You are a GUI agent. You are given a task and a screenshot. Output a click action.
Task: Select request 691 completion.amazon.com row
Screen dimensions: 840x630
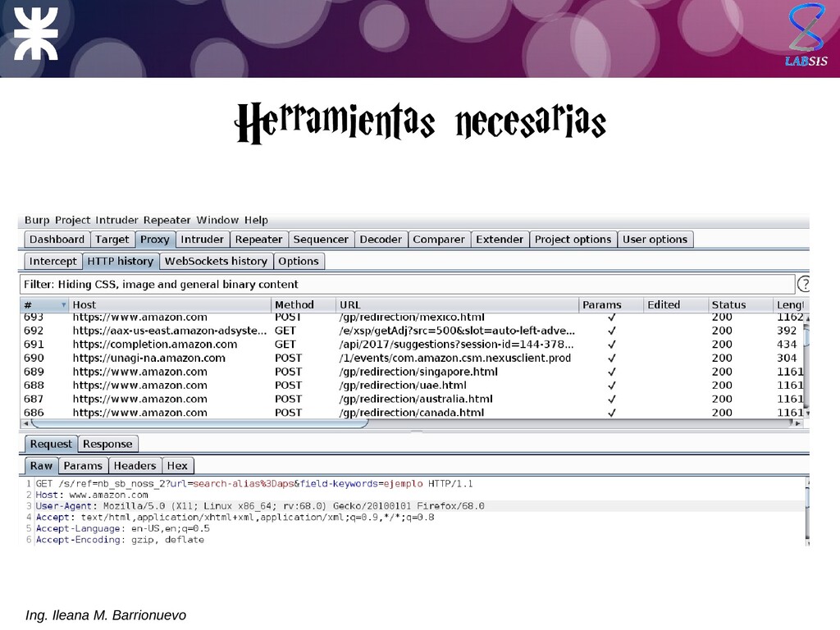pyautogui.click(x=413, y=345)
